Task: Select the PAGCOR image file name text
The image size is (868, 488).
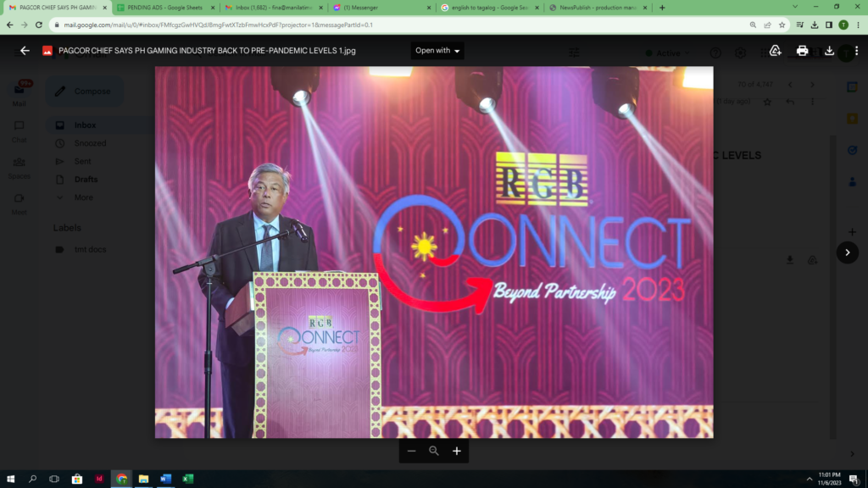Action: 207,50
